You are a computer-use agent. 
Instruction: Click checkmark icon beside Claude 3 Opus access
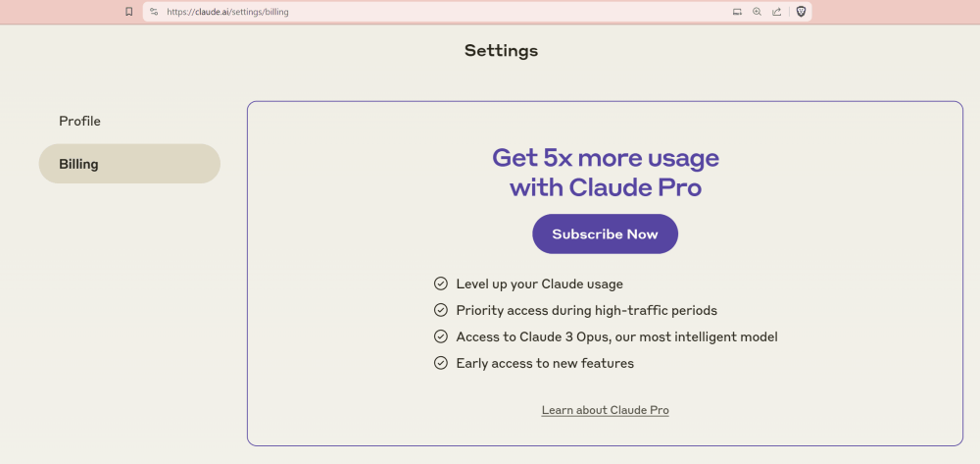[441, 336]
